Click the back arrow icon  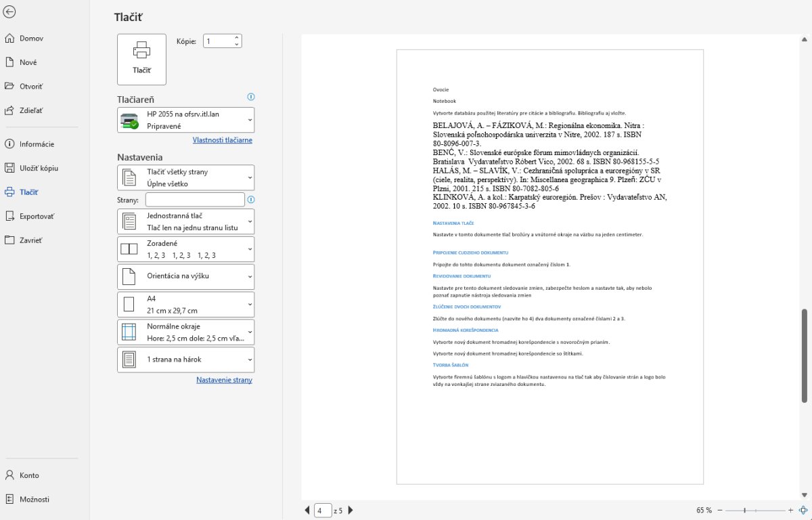coord(9,12)
